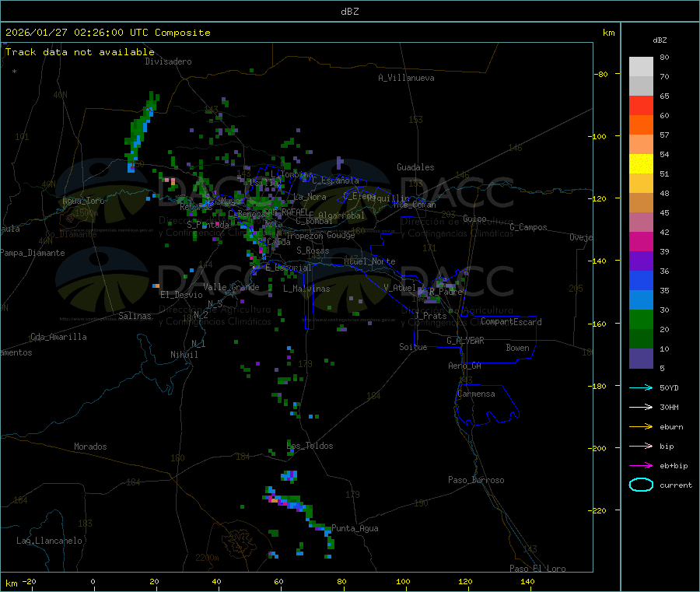The height and width of the screenshot is (592, 700).
Task: Click the CompantEscard map label
Action: 511,322
